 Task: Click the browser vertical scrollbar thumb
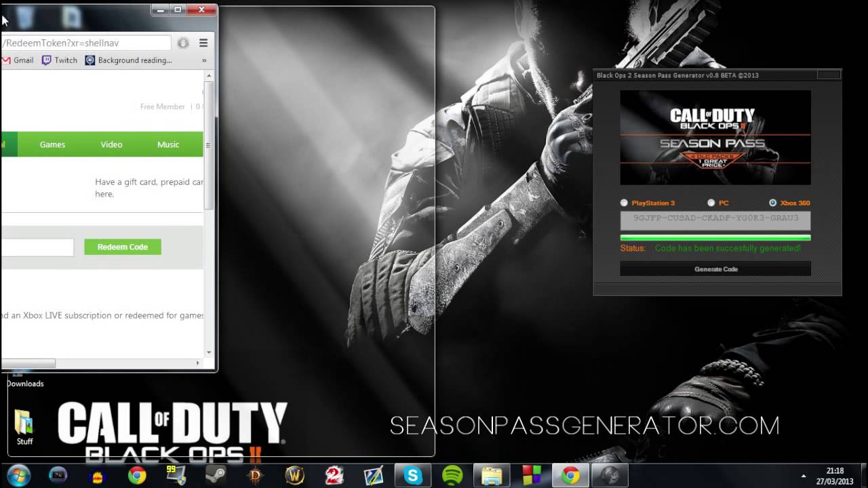click(209, 145)
